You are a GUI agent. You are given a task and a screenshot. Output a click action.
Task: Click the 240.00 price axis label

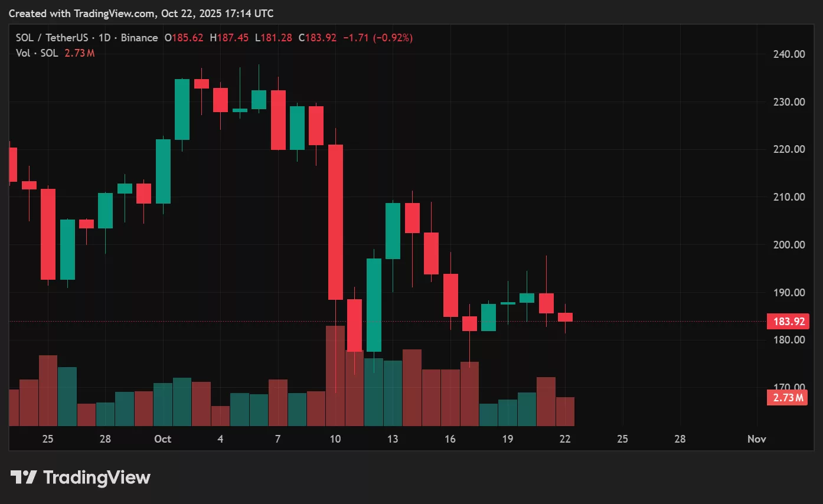(790, 54)
